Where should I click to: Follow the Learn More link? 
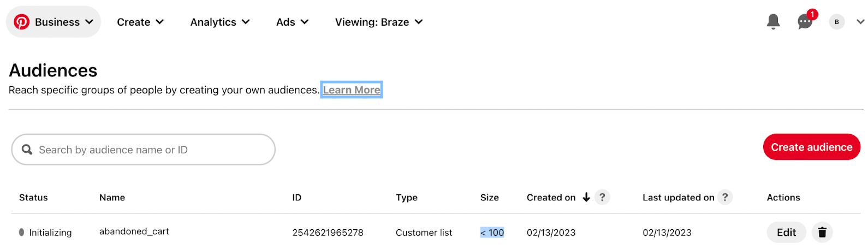[352, 90]
